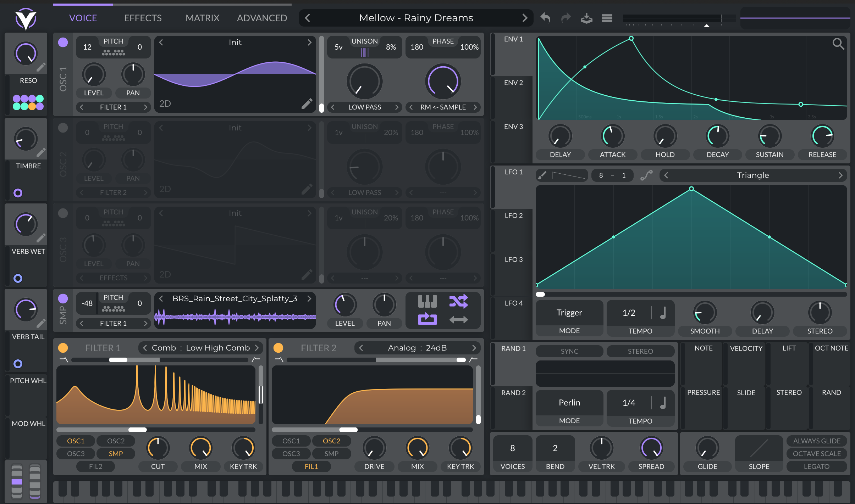Image resolution: width=855 pixels, height=504 pixels.
Task: Open the MATRIX tab
Action: point(202,18)
